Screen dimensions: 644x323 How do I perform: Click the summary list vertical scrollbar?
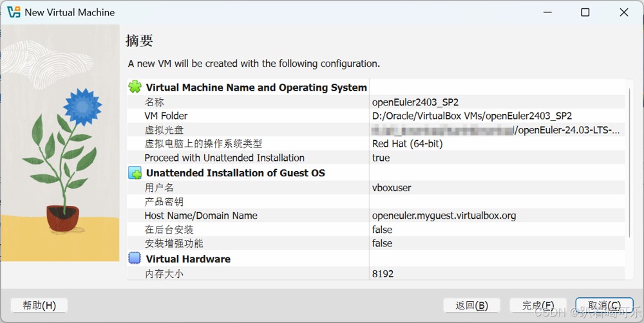pyautogui.click(x=629, y=161)
